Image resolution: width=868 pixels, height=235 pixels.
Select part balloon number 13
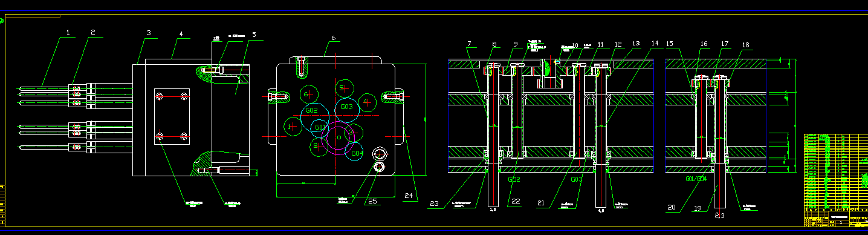(635, 44)
